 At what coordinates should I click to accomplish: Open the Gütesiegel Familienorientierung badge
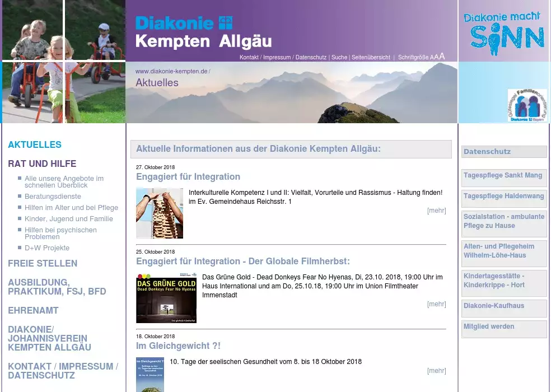527,105
